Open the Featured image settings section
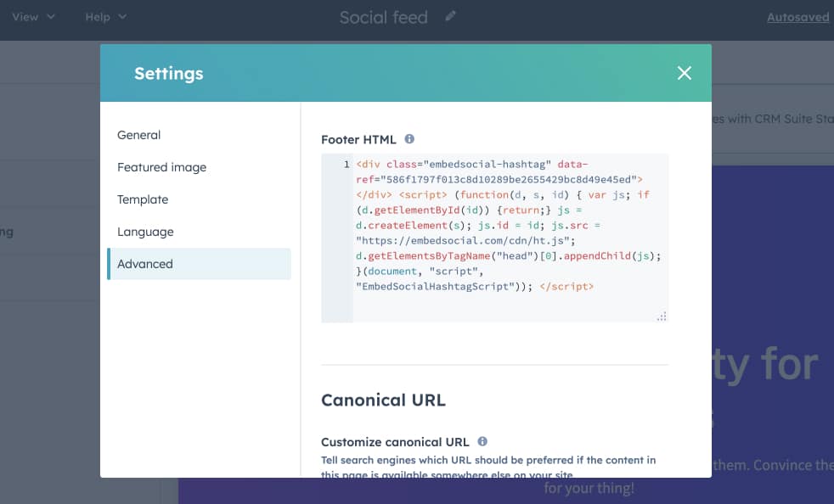The width and height of the screenshot is (834, 504). (161, 167)
